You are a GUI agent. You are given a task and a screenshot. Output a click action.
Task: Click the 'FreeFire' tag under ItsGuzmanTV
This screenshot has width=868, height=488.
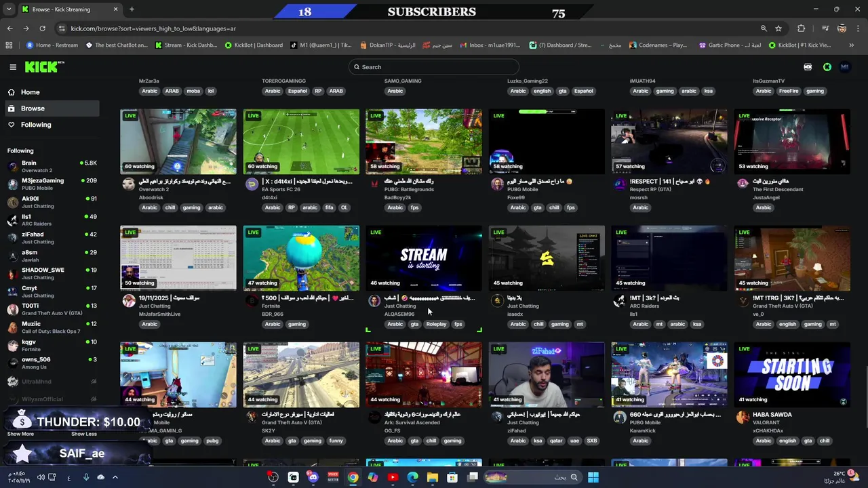789,91
